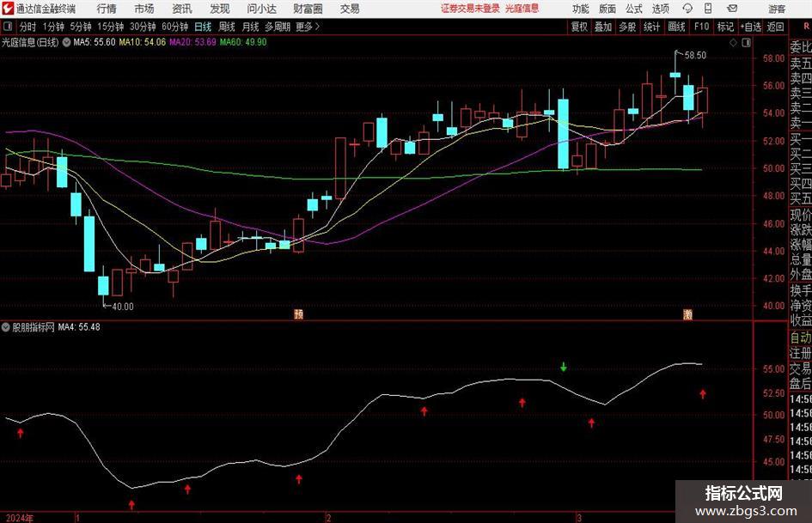Click the MA20: 53.69 value

[192, 42]
